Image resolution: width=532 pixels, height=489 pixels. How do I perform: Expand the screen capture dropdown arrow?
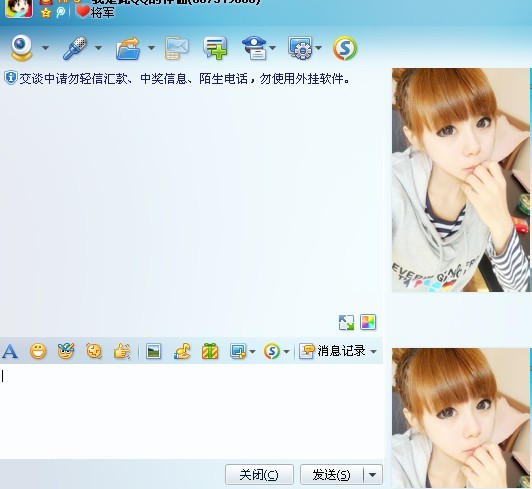(x=252, y=352)
